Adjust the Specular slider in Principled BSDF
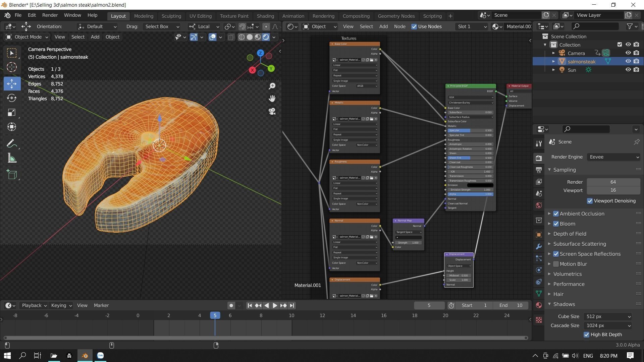Screen dimensions: 644x362 [x=470, y=130]
